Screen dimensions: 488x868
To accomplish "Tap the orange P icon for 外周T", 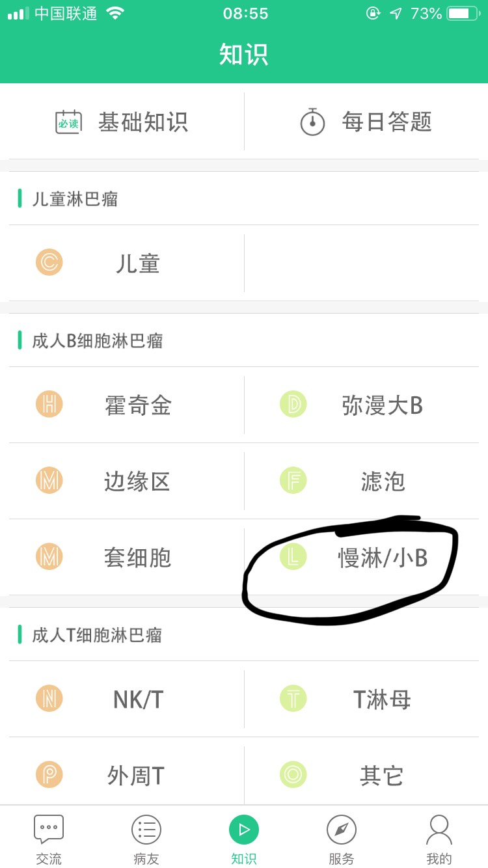I will click(x=49, y=774).
